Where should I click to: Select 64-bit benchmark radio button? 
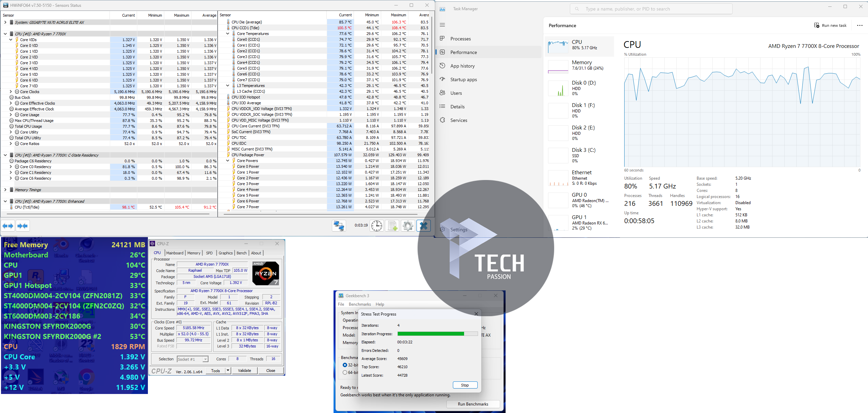[345, 372]
